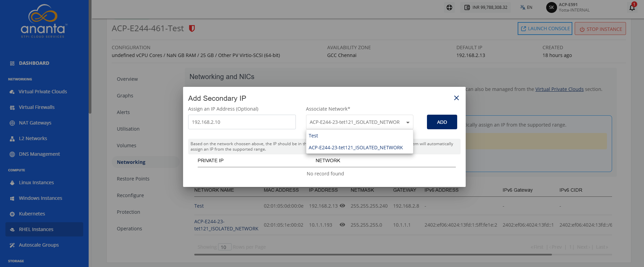Click the wallet balance INR 99,788,308.32
Image resolution: width=644 pixels, height=267 pixels.
486,7
